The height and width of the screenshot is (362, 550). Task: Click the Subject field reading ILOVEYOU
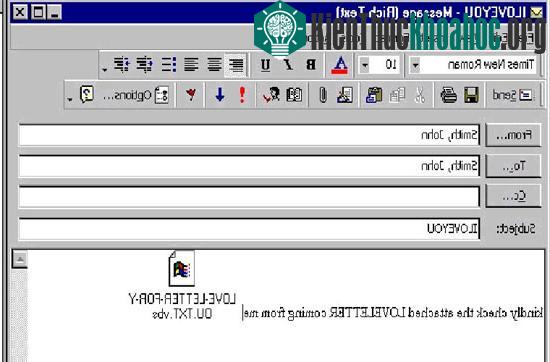coord(249,229)
